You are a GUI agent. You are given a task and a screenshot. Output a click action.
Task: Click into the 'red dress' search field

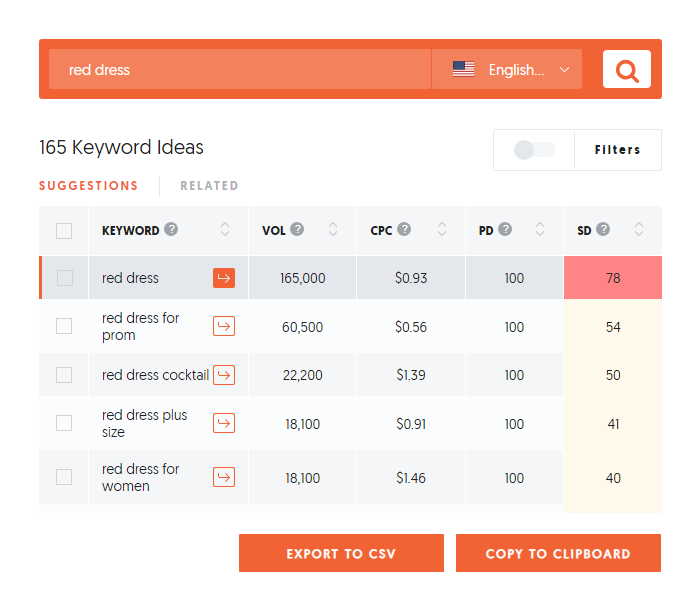(x=240, y=70)
